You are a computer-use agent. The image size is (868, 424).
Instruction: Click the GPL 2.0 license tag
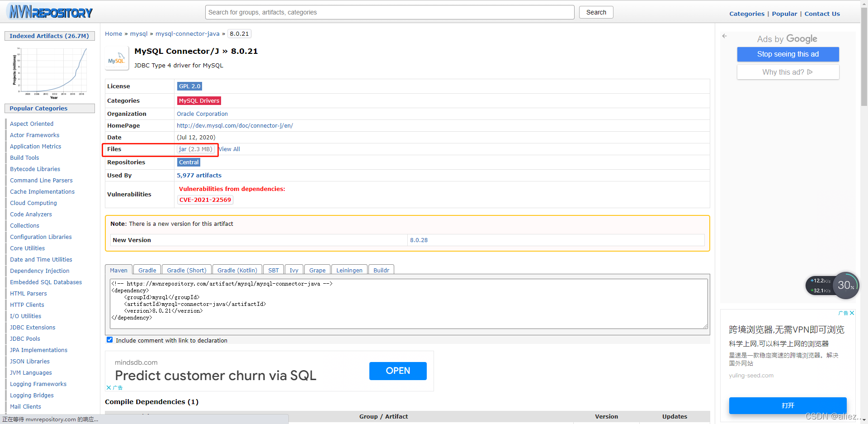pos(189,86)
